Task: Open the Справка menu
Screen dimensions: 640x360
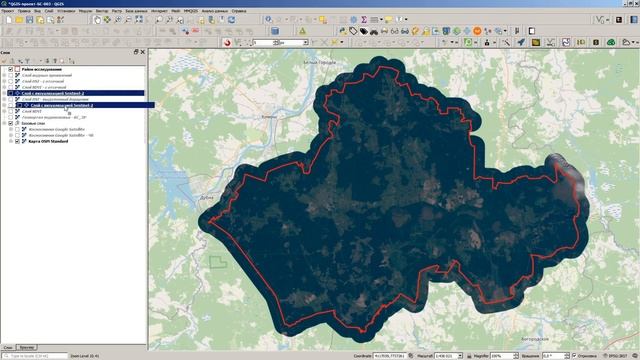Action: click(239, 11)
